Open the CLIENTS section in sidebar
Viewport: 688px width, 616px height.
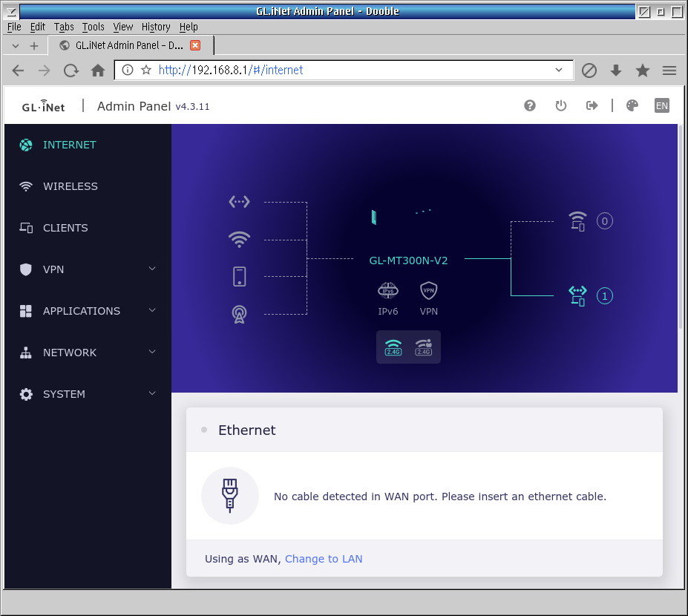click(88, 228)
